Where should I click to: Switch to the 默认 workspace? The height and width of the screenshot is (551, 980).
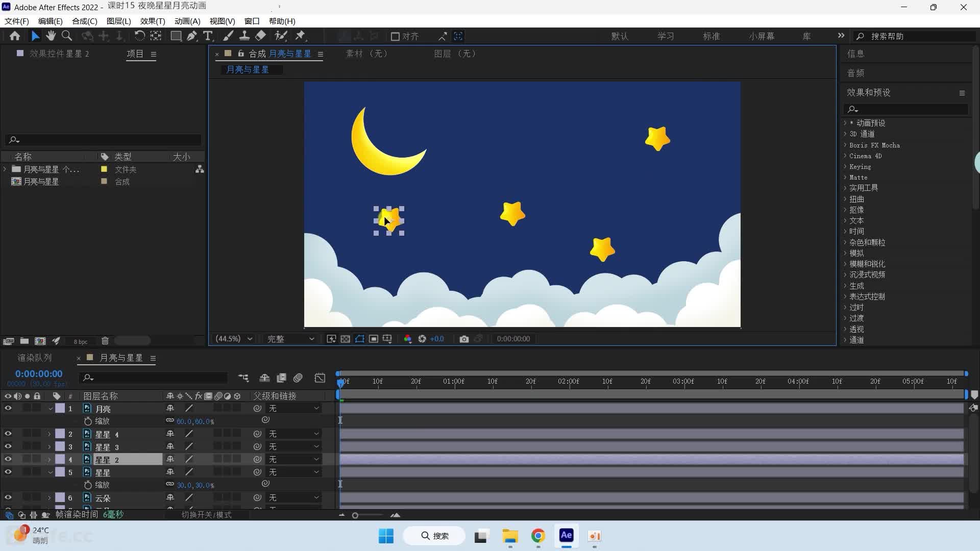click(x=620, y=36)
